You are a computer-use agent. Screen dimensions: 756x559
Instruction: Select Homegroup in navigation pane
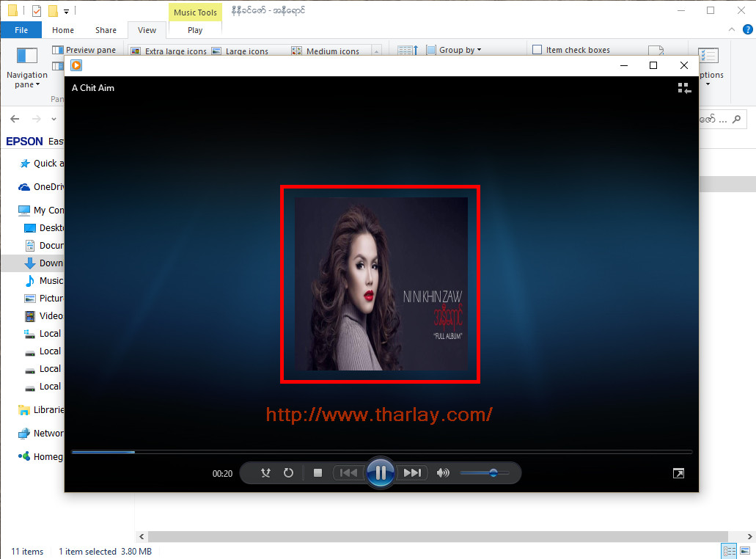(40, 456)
